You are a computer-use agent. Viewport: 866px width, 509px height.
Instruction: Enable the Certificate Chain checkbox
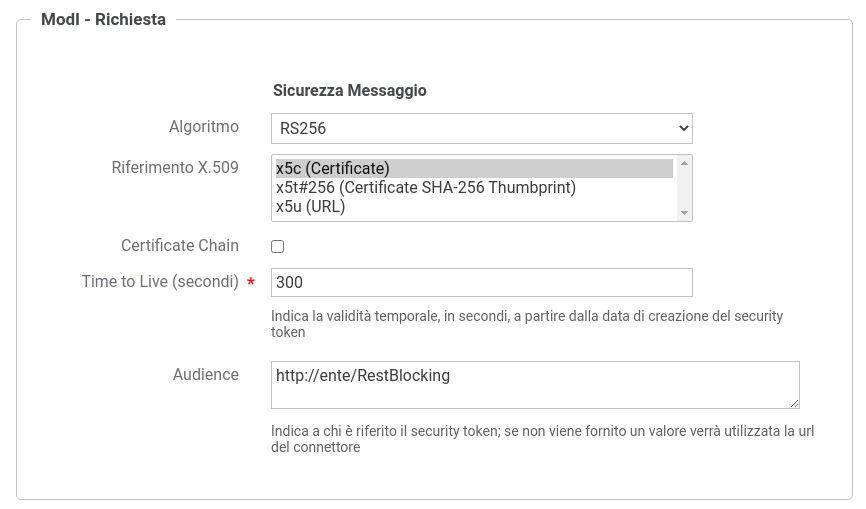[x=278, y=246]
